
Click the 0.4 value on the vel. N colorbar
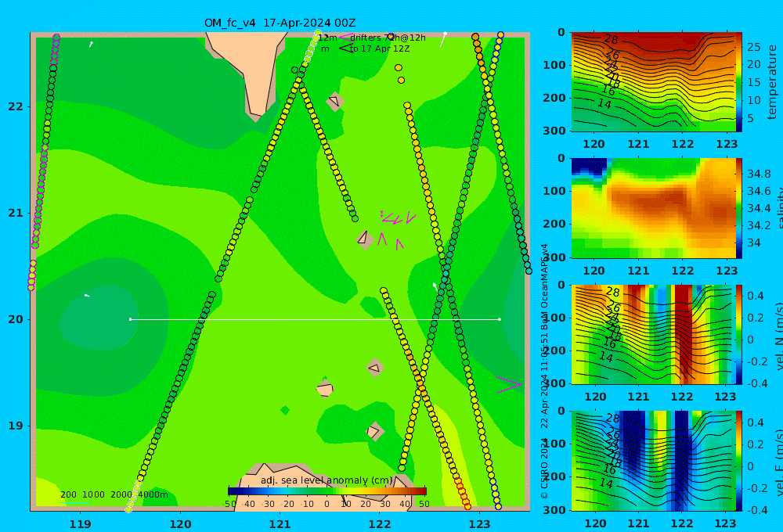(755, 296)
